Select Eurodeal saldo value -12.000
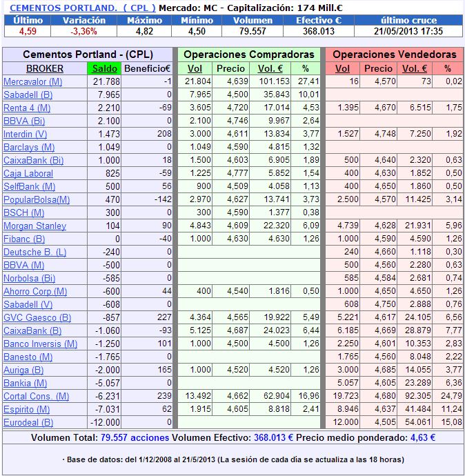The width and height of the screenshot is (465, 476). (105, 422)
